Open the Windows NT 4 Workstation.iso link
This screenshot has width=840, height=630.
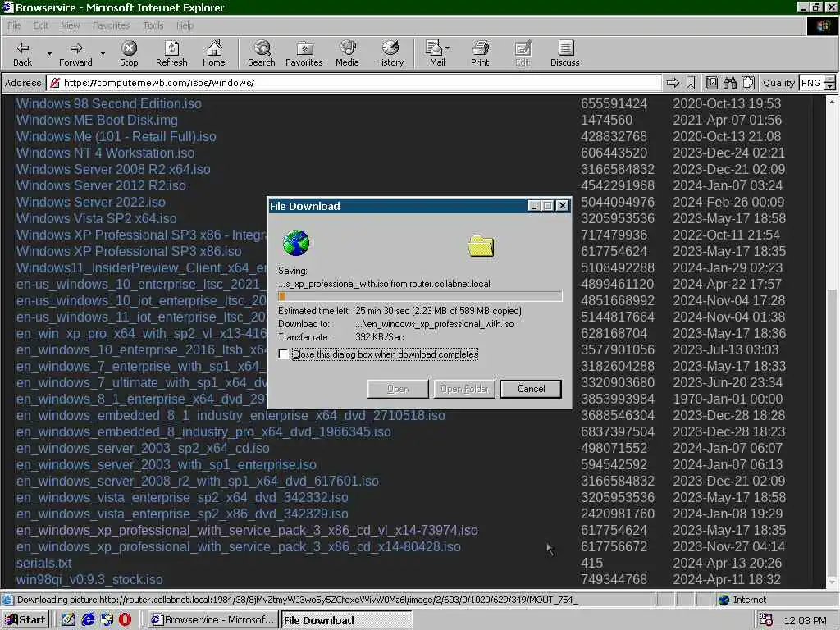pyautogui.click(x=106, y=153)
